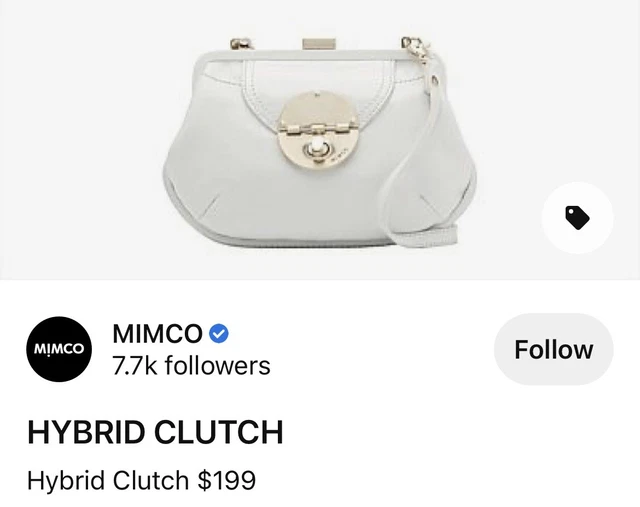Click the word followers under MIMCO
This screenshot has height=507, width=640.
(x=218, y=366)
